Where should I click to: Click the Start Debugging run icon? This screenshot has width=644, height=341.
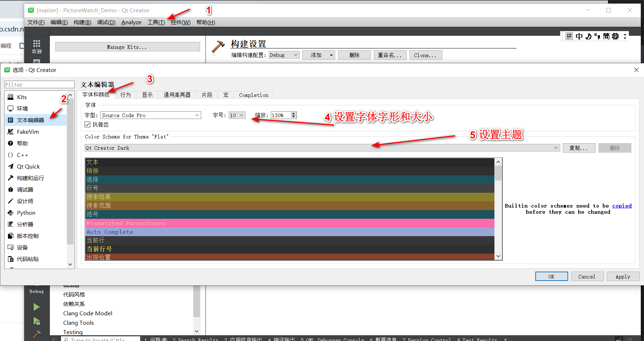tap(36, 321)
